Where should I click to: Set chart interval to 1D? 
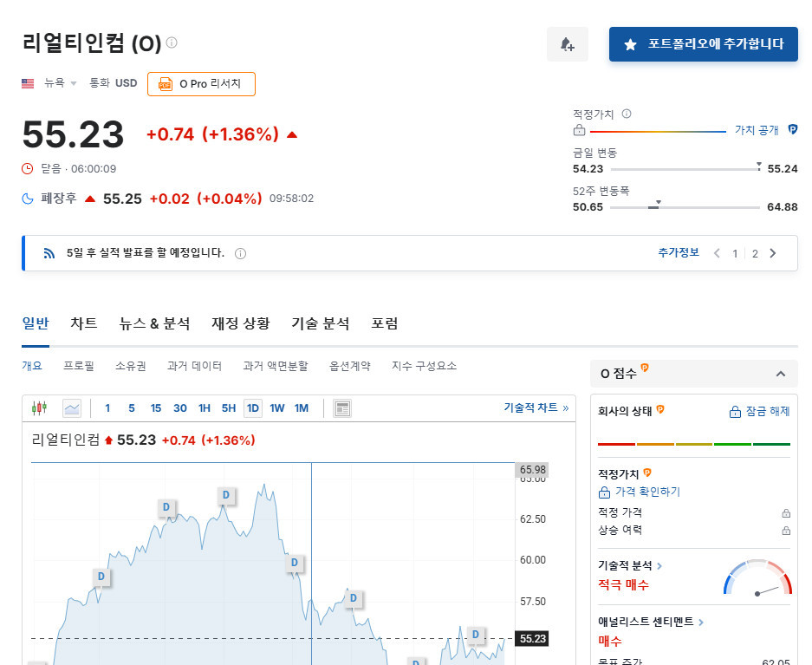click(253, 408)
